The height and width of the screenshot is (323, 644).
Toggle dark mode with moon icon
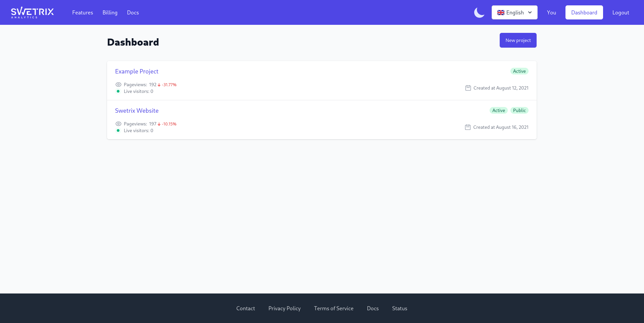click(x=479, y=13)
